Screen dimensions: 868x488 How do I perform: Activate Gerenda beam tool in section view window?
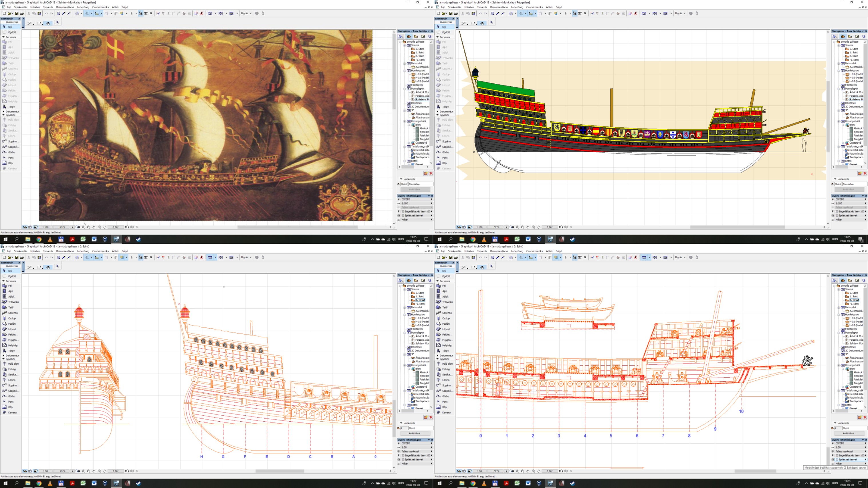point(444,313)
